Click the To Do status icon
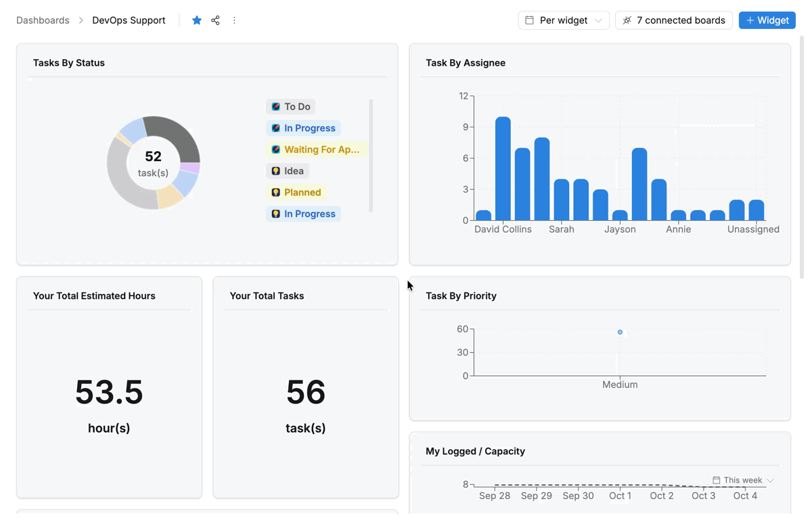 tap(276, 106)
